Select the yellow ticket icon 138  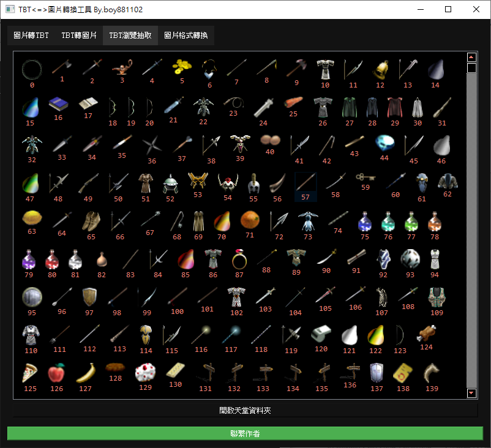tap(403, 373)
